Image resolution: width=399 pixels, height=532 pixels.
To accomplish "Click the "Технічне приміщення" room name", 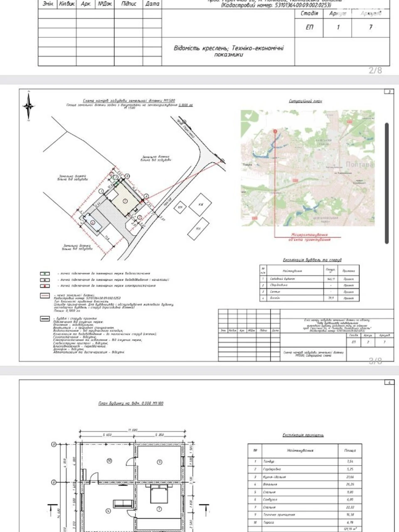I will tap(278, 515).
